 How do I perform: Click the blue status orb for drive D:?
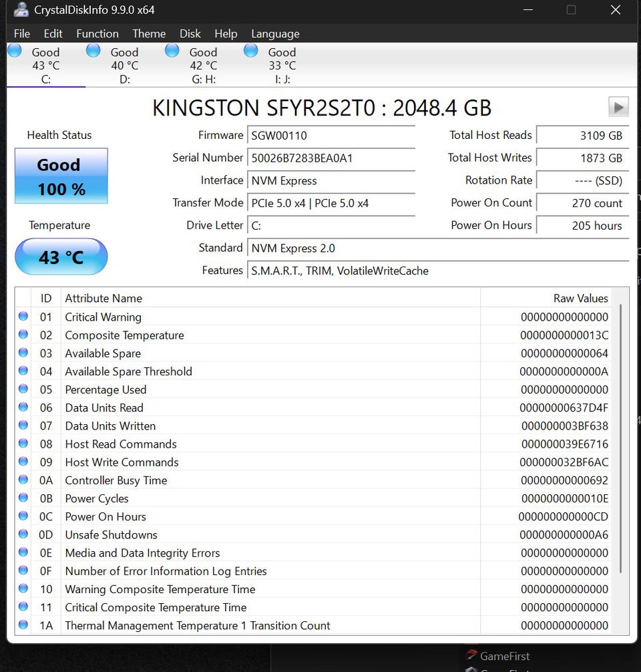[93, 50]
